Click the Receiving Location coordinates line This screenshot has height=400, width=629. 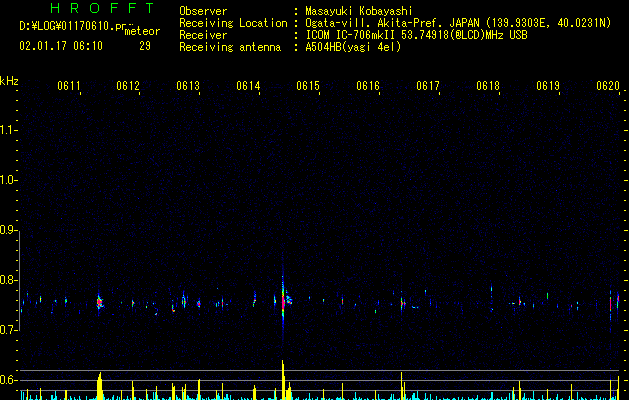(458, 23)
